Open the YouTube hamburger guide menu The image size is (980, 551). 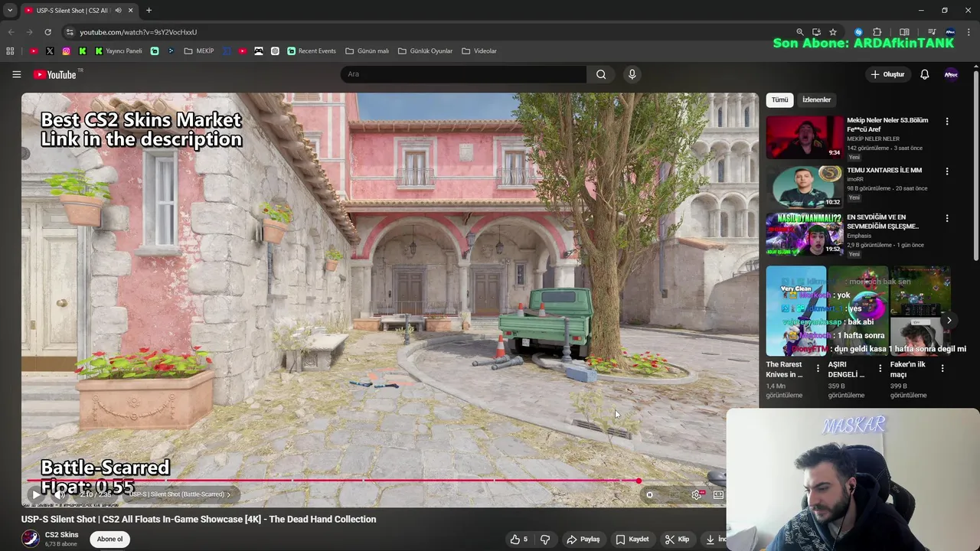click(x=16, y=74)
